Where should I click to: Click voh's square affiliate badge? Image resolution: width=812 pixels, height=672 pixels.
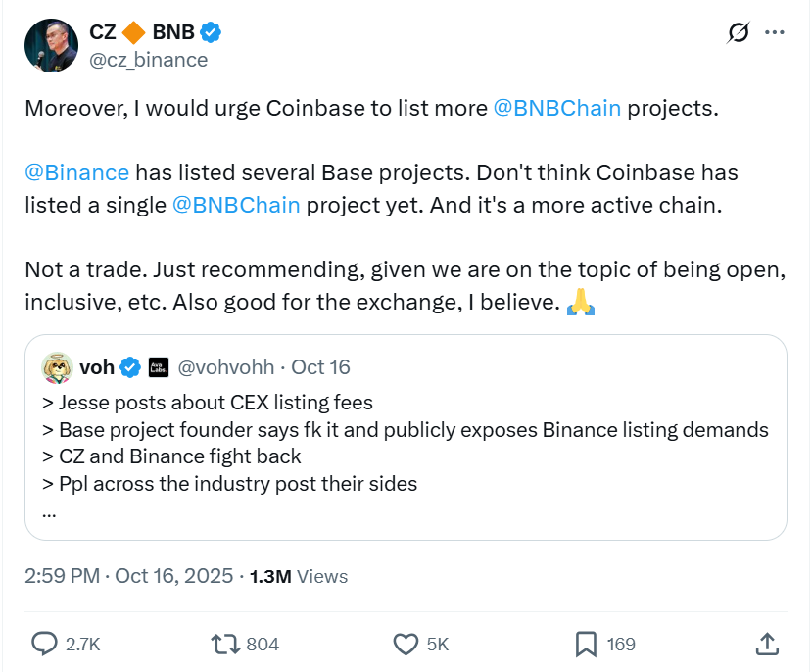point(160,367)
